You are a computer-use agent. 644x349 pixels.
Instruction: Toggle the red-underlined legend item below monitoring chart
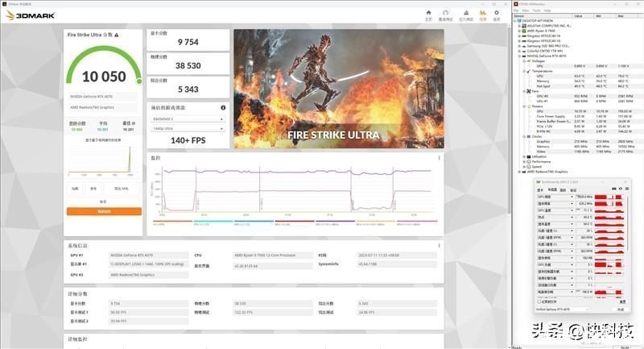click(x=295, y=221)
